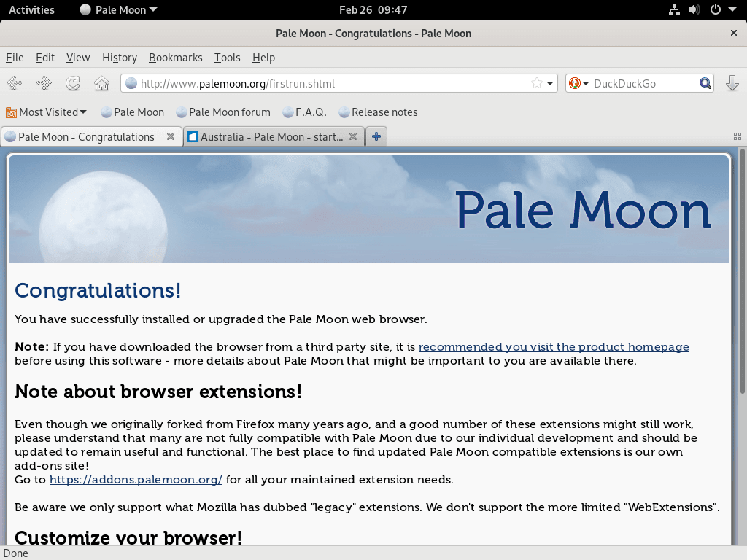Open a new tab with plus button

(376, 136)
